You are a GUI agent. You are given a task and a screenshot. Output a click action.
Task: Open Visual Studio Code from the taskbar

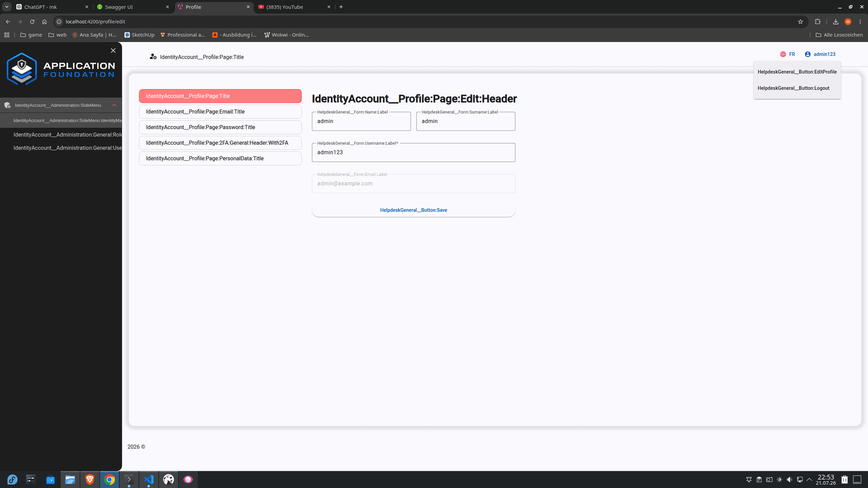click(x=149, y=480)
